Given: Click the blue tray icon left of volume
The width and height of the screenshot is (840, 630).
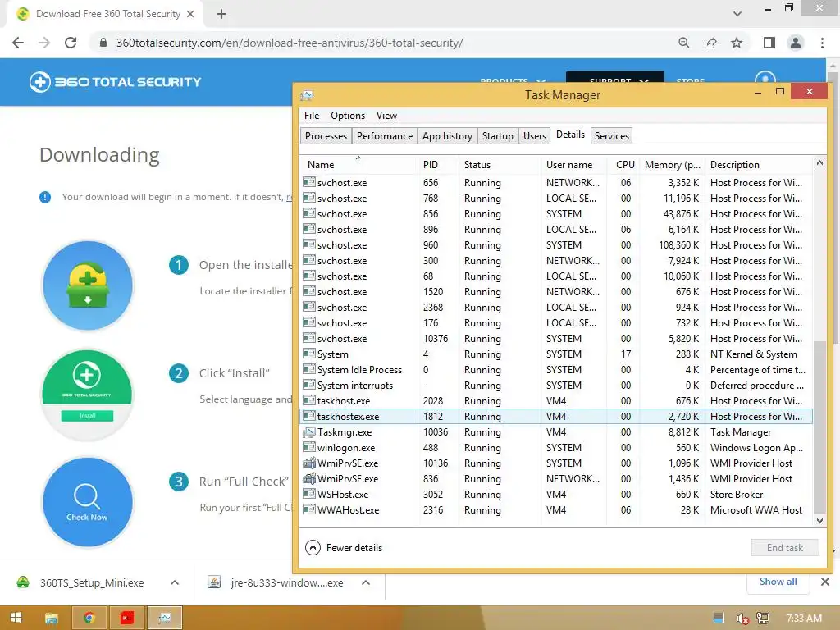Looking at the screenshot, I should coord(719,619).
